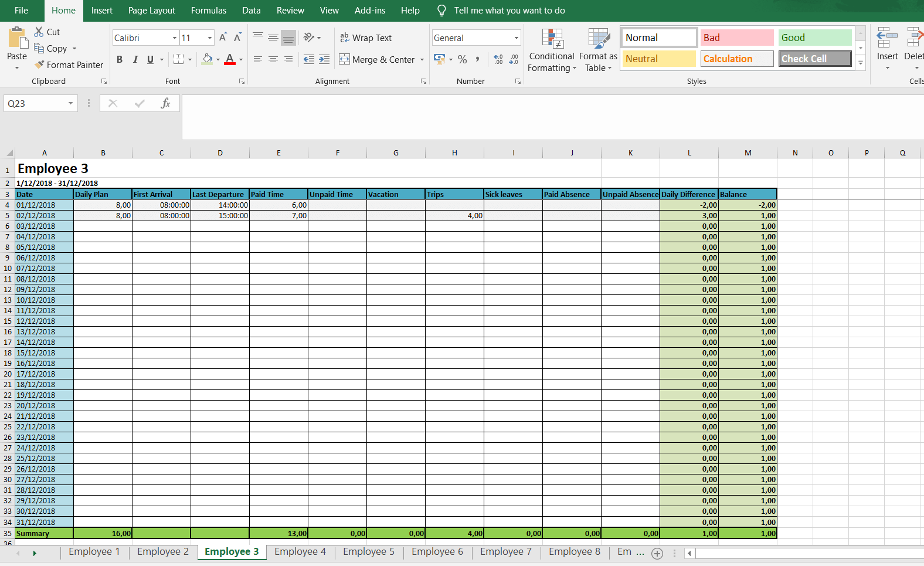Switch to the Employee 4 sheet
The width and height of the screenshot is (924, 566).
(x=300, y=551)
